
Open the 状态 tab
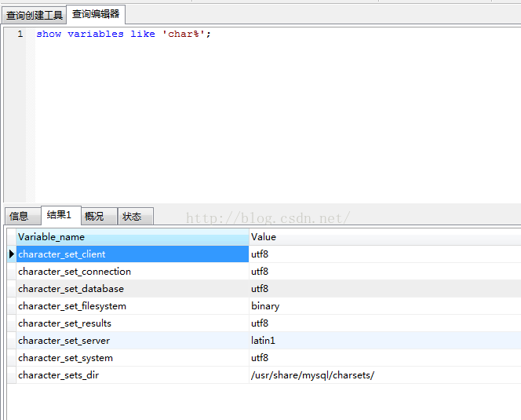(136, 216)
